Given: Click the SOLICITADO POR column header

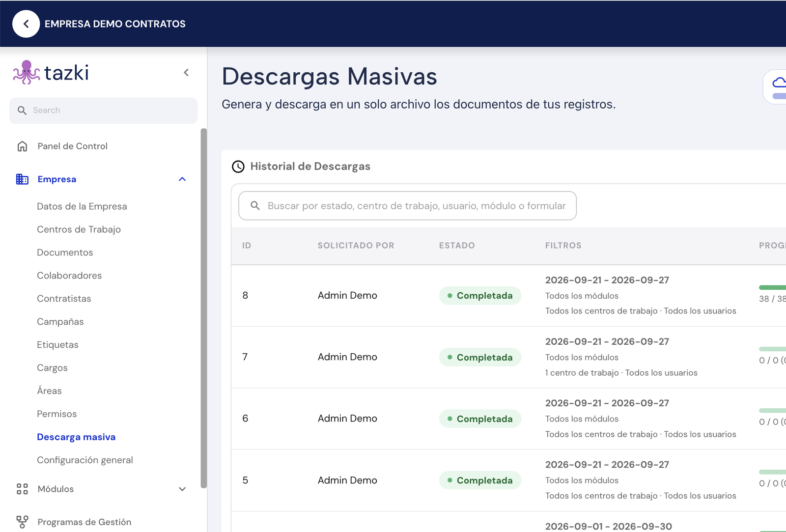Looking at the screenshot, I should coord(356,246).
